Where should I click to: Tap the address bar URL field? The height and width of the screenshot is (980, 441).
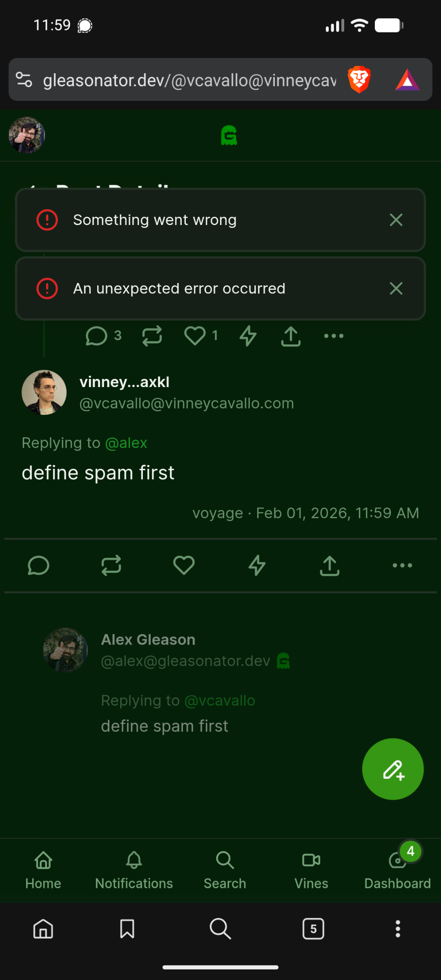(189, 80)
